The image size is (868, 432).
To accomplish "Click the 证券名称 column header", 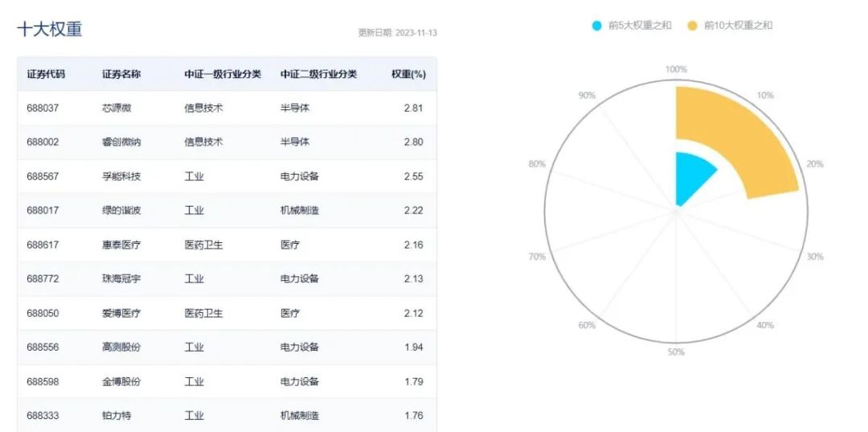I will click(121, 74).
